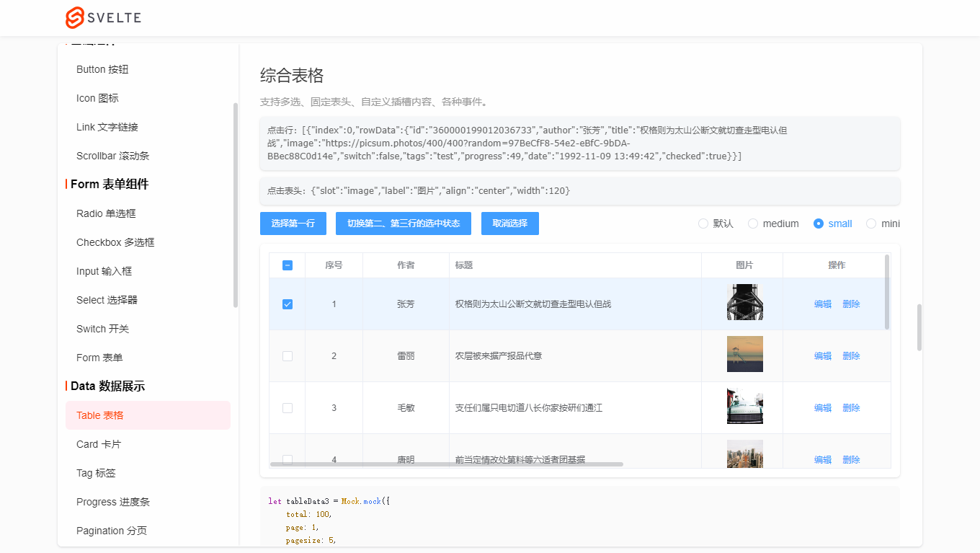Click the 取消选择 button
The width and height of the screenshot is (980, 553).
point(509,224)
